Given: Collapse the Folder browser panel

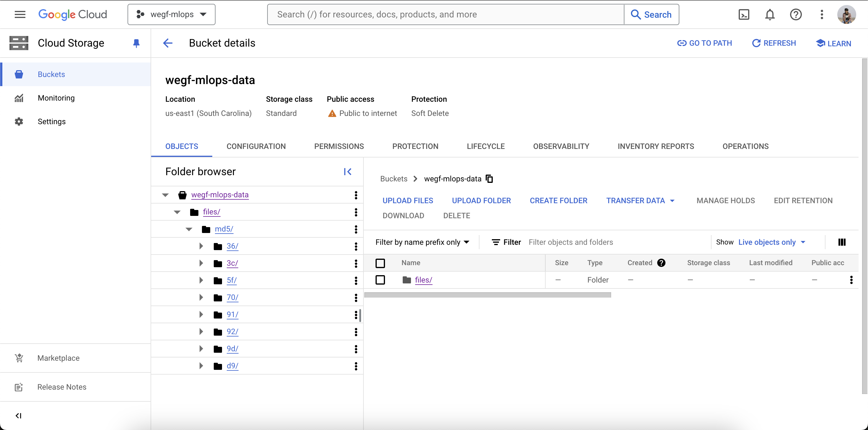Looking at the screenshot, I should [x=347, y=172].
